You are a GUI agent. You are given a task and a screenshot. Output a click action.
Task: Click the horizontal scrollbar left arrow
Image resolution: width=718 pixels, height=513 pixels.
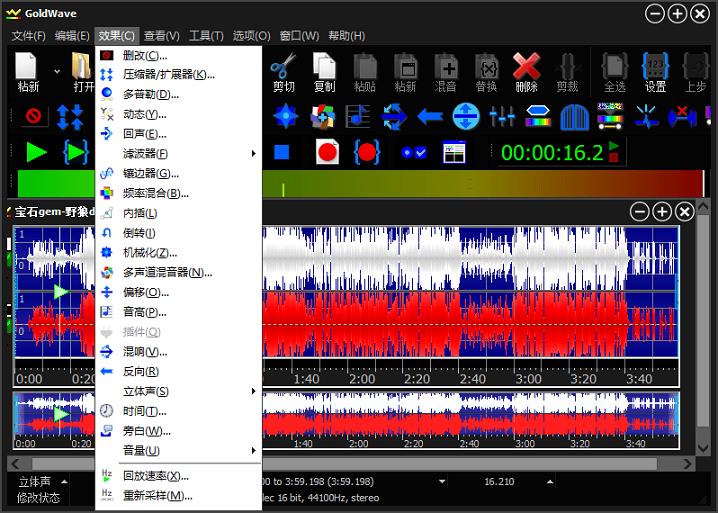pos(16,464)
